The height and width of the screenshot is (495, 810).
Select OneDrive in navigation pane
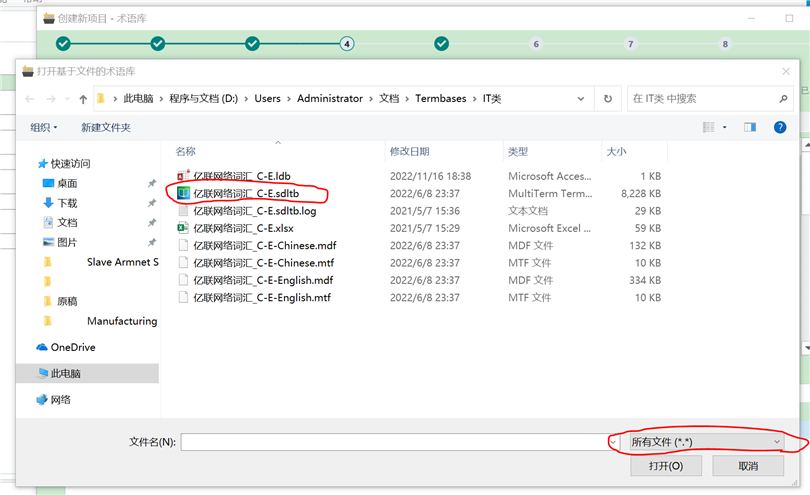[73, 347]
